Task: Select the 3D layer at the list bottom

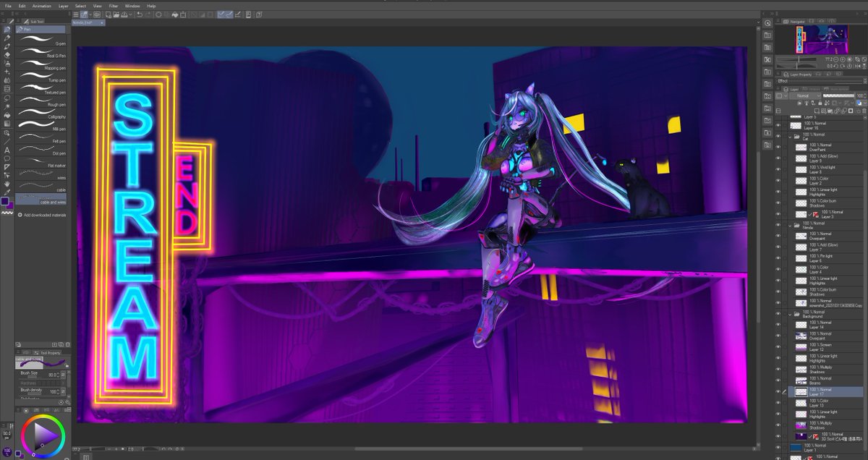Action: tap(827, 436)
